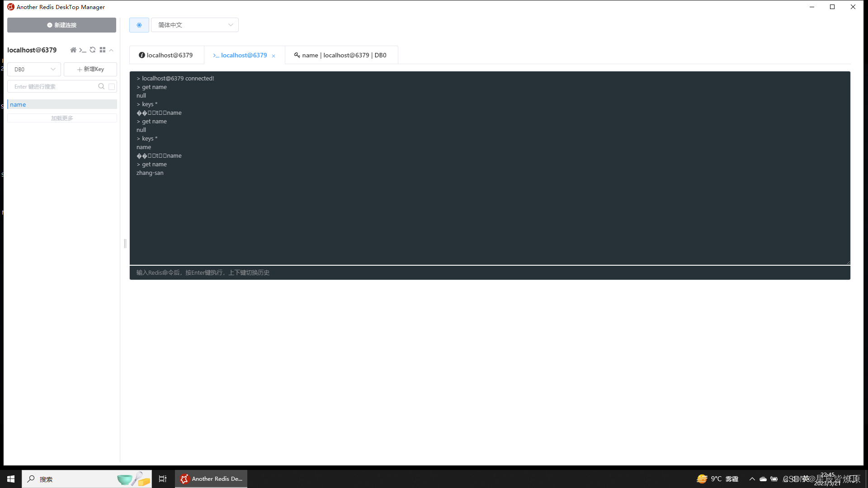
Task: Open the DB0 database dropdown
Action: click(x=34, y=69)
